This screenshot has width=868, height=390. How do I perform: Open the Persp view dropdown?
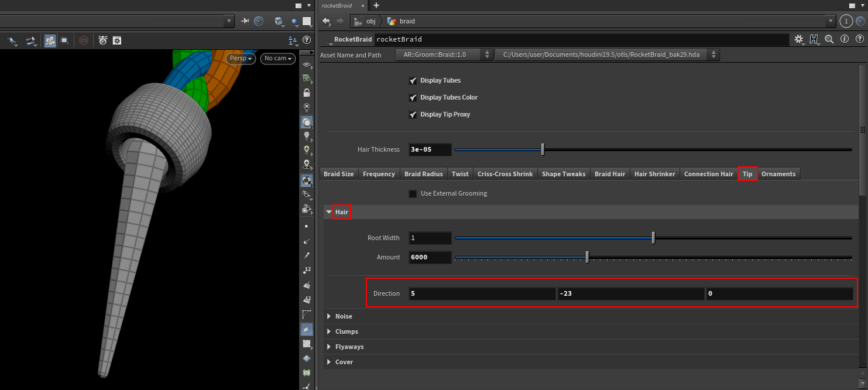point(241,59)
